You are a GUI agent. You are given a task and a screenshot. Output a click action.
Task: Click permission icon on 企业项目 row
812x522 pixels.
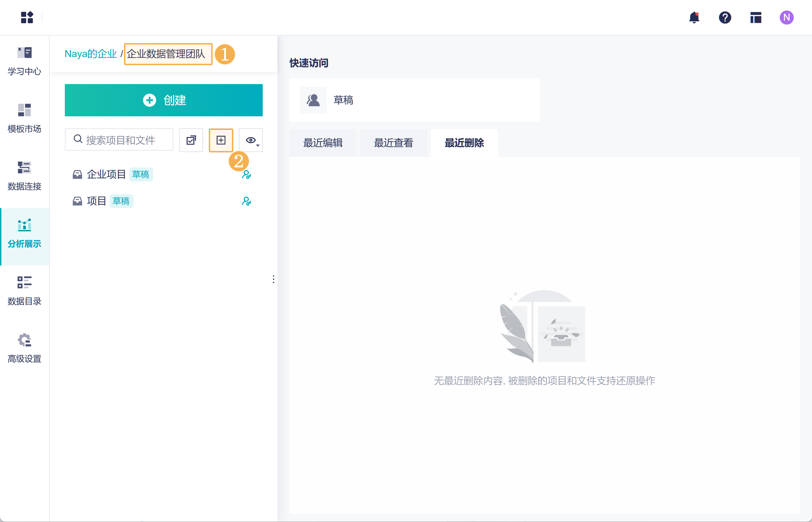coord(247,174)
